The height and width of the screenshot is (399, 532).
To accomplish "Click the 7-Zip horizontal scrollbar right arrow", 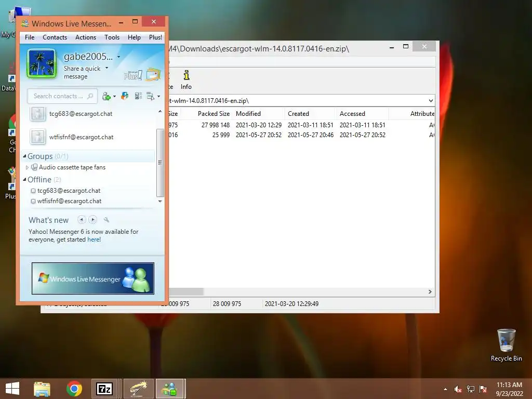I will click(x=430, y=292).
